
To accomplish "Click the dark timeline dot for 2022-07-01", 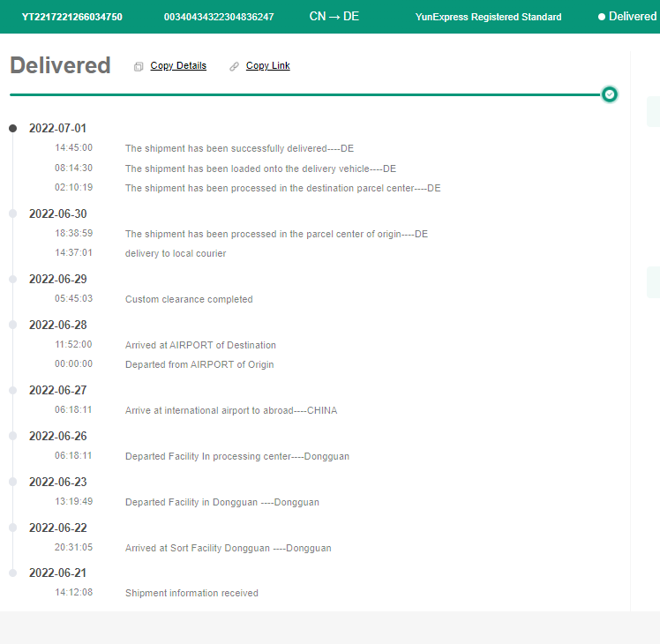I will (12, 128).
